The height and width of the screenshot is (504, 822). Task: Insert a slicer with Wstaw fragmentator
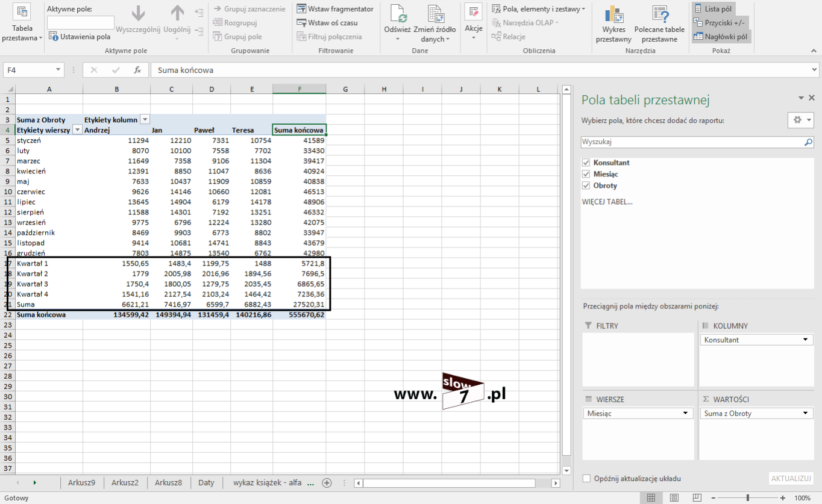click(335, 9)
